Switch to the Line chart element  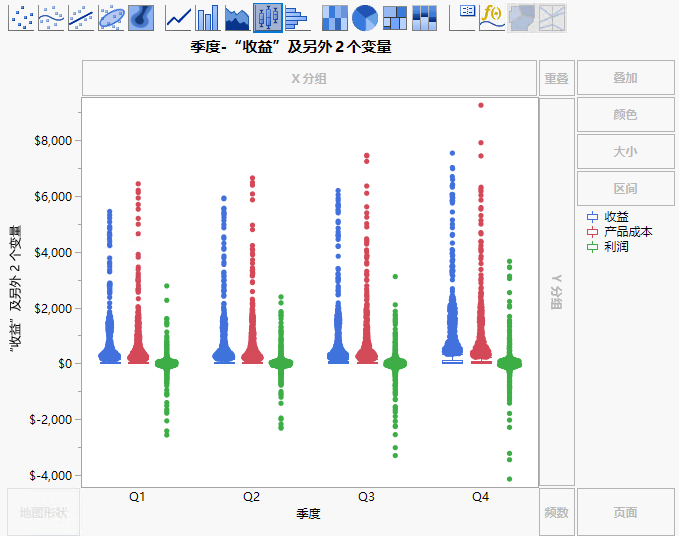coord(178,16)
